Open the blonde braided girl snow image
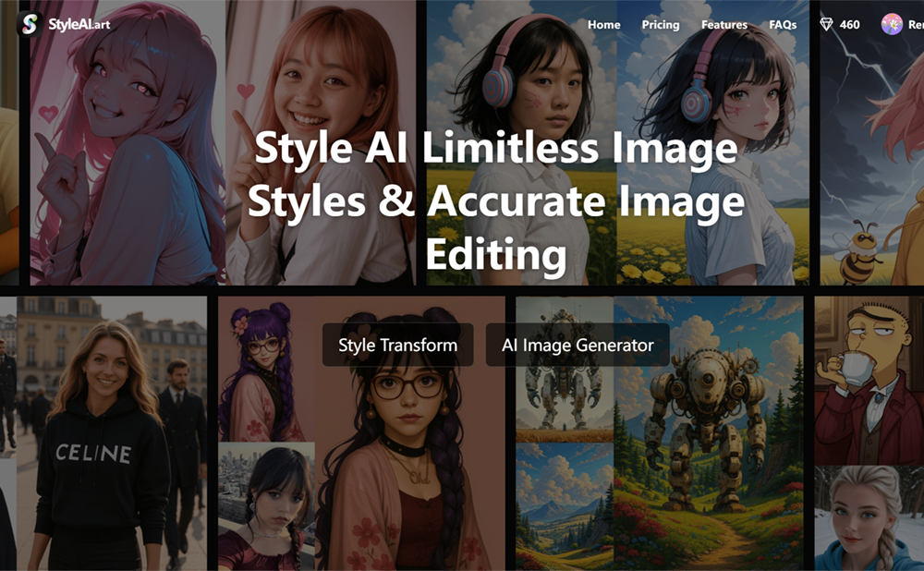 pyautogui.click(x=869, y=518)
